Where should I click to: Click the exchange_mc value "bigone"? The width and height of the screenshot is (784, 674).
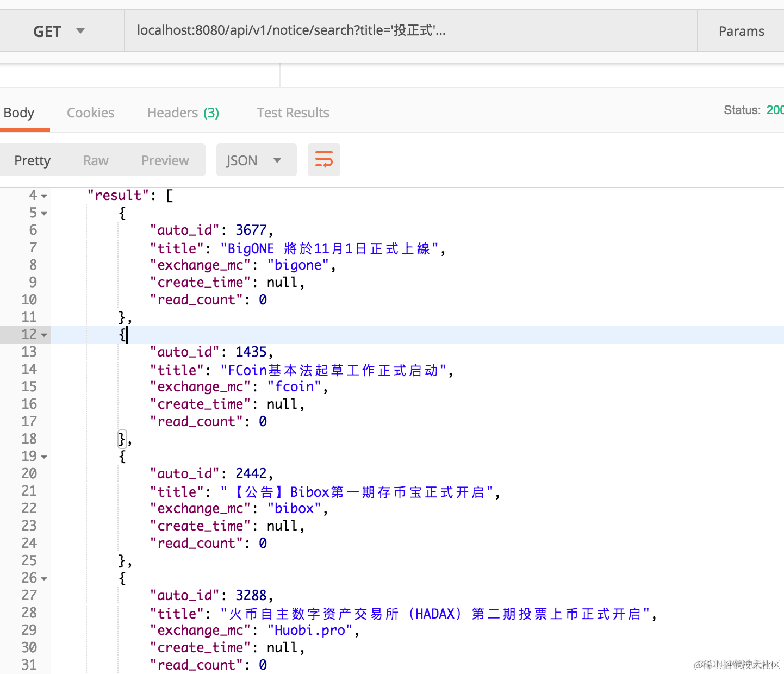click(298, 265)
